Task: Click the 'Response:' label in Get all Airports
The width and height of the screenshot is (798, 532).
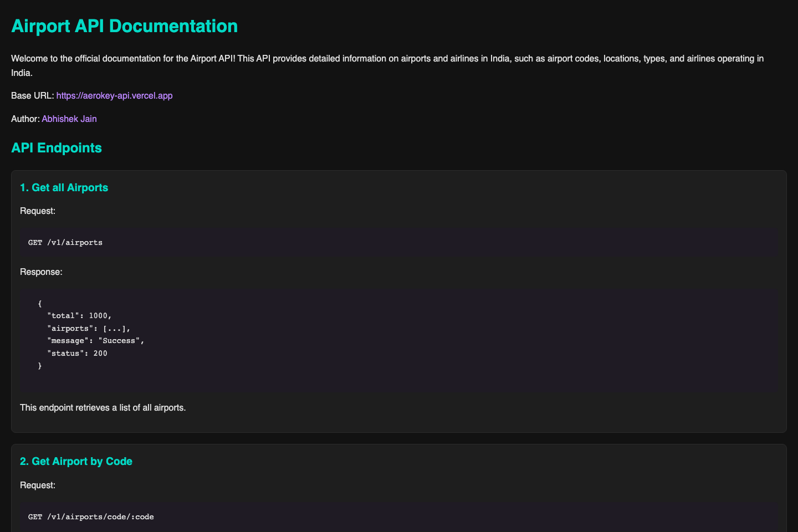Action: 41,272
